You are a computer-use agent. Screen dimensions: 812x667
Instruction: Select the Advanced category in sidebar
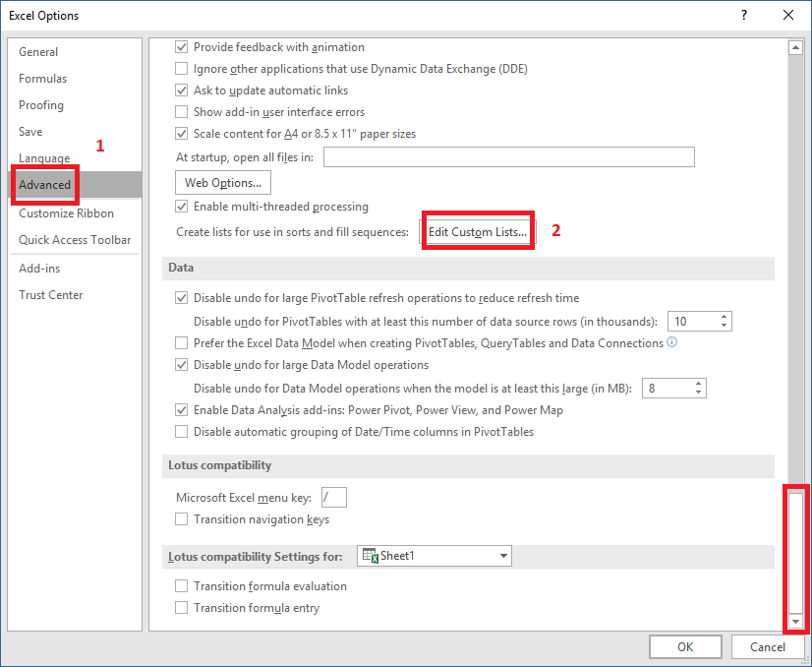[x=45, y=185]
